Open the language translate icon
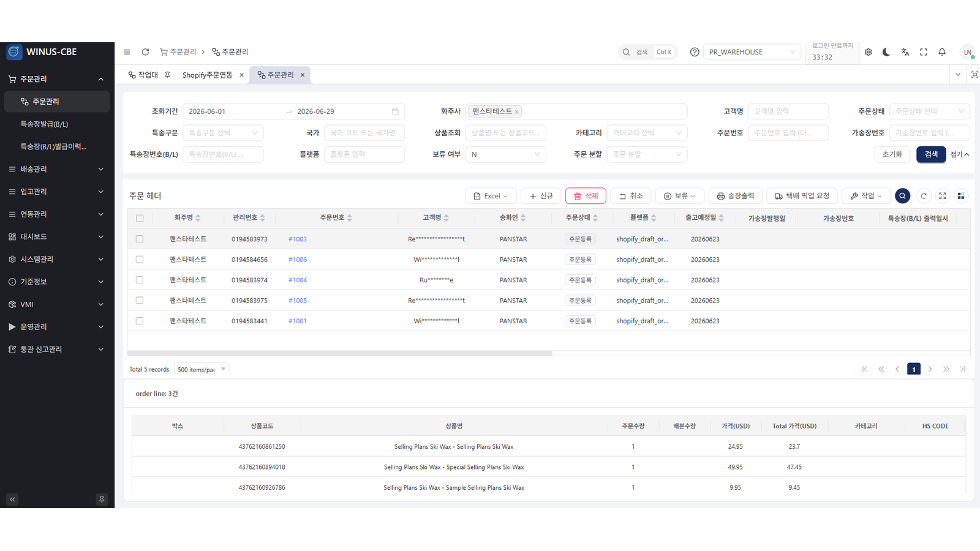980x551 pixels. (905, 52)
